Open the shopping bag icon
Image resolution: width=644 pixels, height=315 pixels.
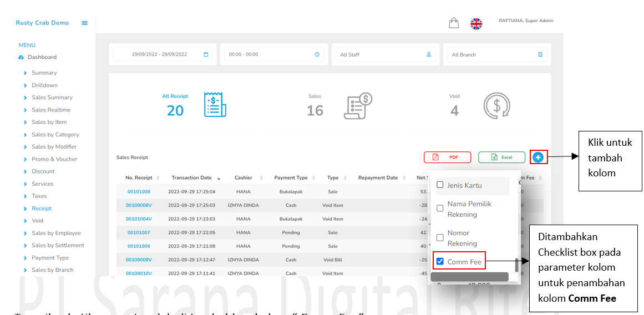[x=454, y=23]
